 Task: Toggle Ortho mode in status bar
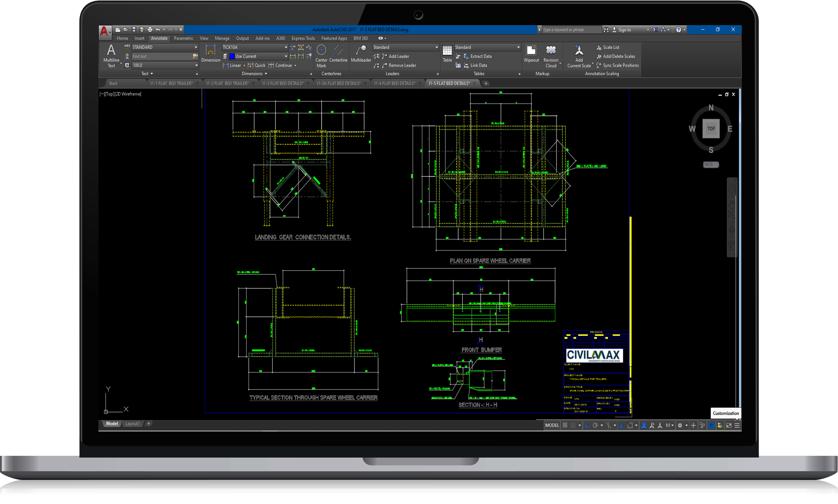pyautogui.click(x=587, y=425)
